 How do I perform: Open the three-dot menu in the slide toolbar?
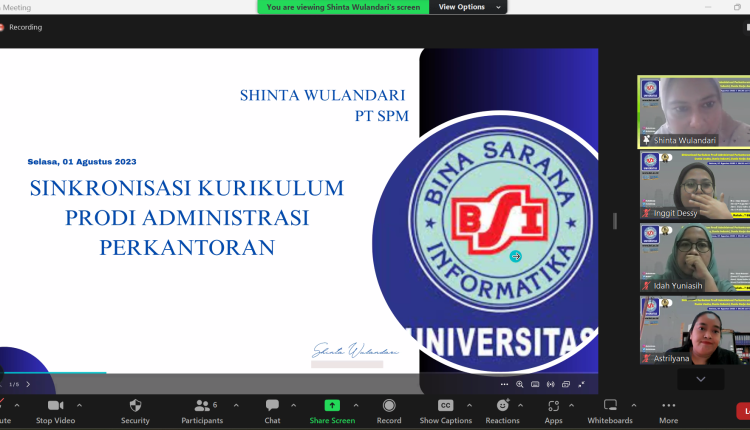point(504,384)
